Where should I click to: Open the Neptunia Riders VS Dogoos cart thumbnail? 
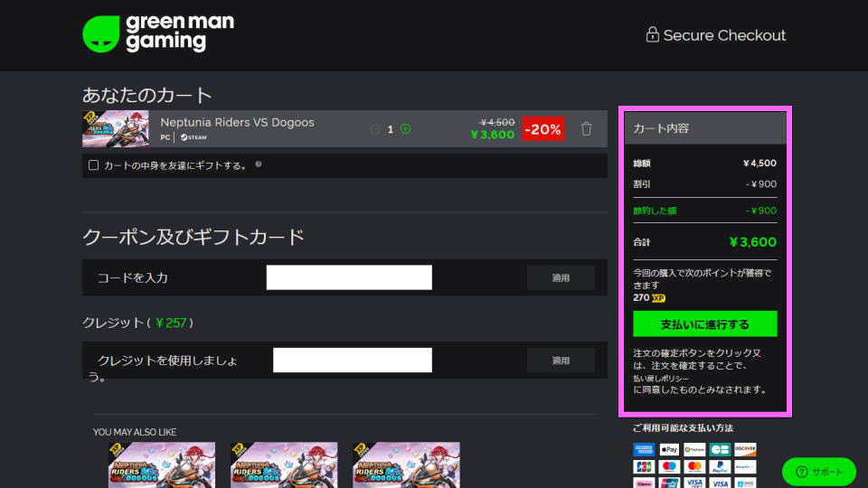(115, 129)
